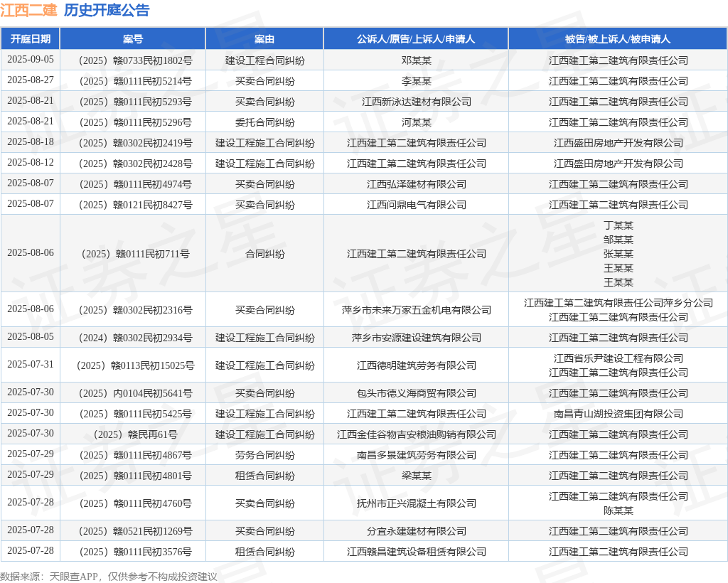728x583 pixels.
Task: Select case number (2025)赣0111民初5293号
Action: tap(135, 102)
